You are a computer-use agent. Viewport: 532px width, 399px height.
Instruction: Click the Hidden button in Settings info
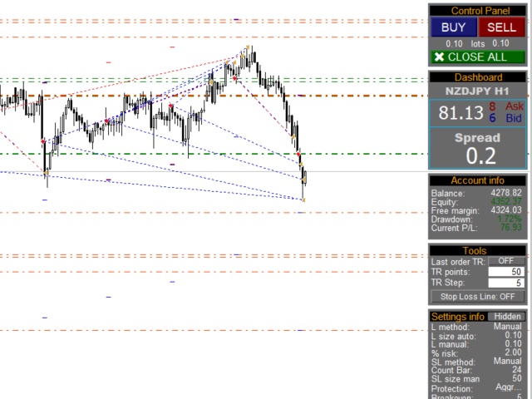pyautogui.click(x=507, y=317)
